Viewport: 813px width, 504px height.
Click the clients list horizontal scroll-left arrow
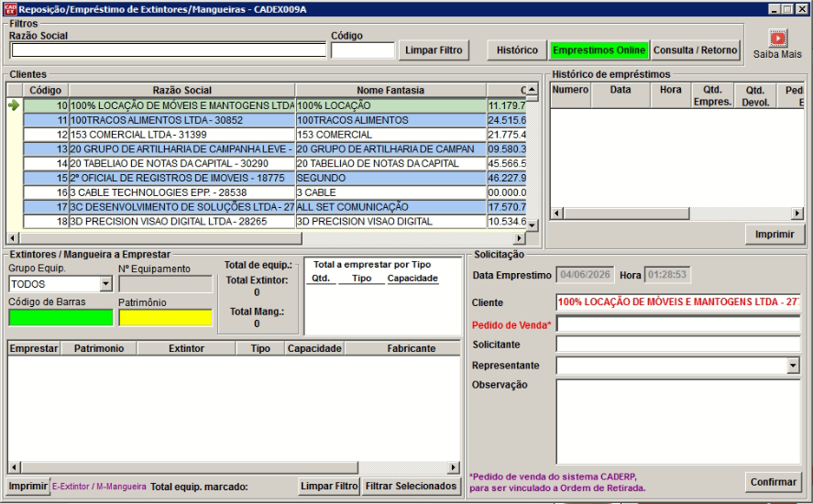tap(13, 238)
